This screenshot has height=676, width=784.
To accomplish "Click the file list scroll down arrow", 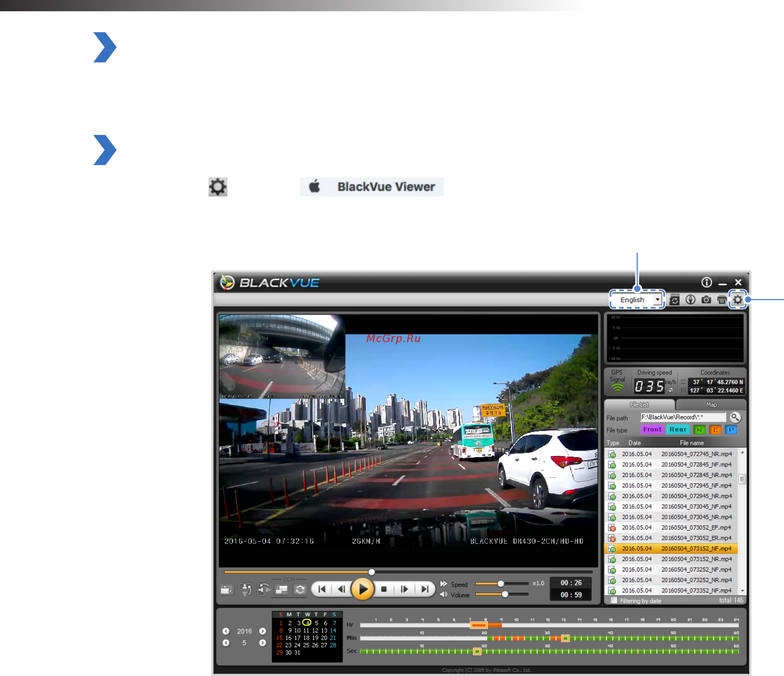I will [x=742, y=590].
